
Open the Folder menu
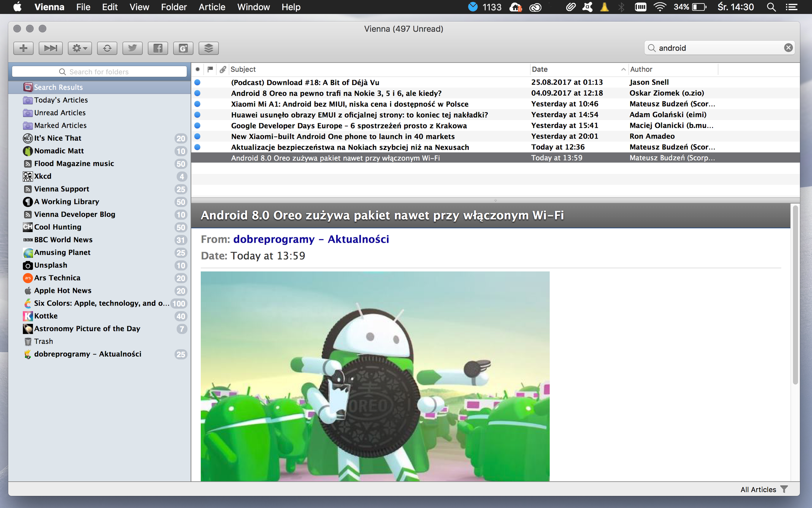click(x=174, y=7)
